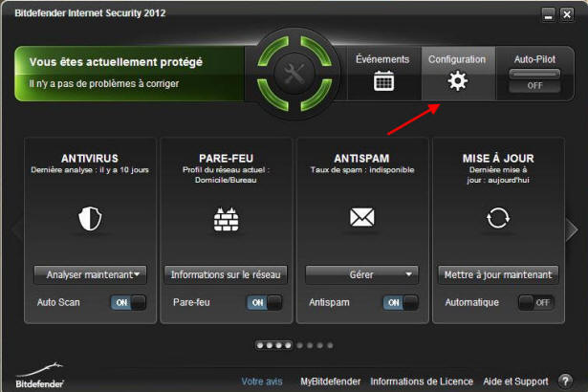
Task: Click the Mettre à jour maintenant button
Action: [x=498, y=275]
